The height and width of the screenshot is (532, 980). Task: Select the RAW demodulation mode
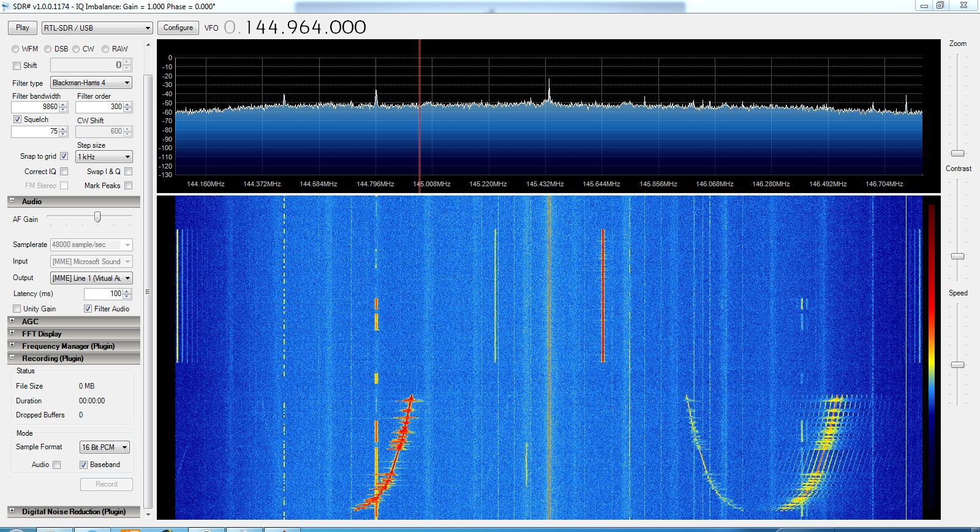[x=105, y=49]
